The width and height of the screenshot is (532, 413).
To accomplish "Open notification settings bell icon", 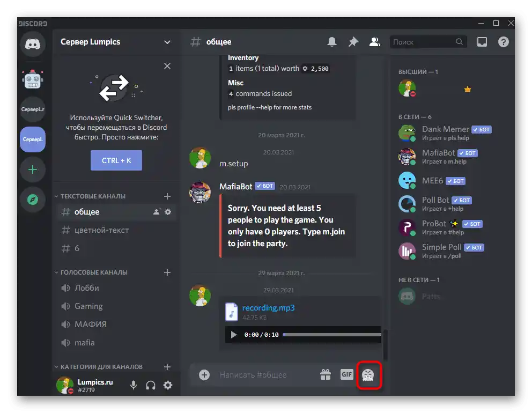I will [x=332, y=42].
